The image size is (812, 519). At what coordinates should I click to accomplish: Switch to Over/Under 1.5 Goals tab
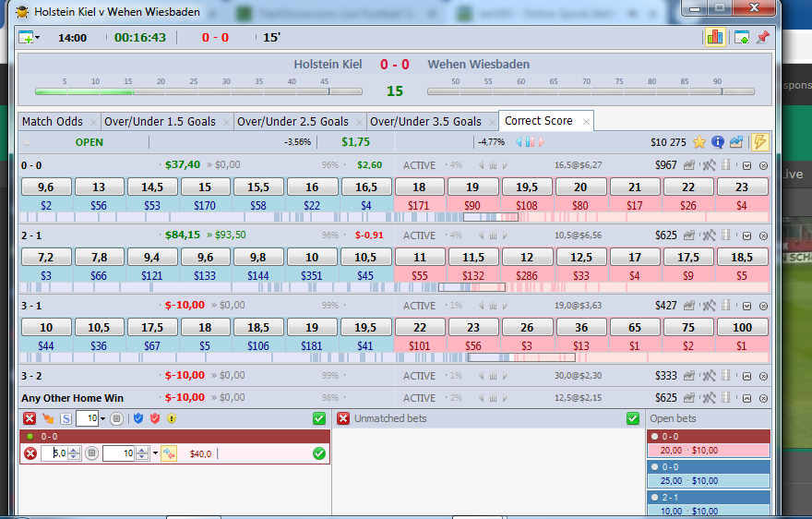[160, 121]
